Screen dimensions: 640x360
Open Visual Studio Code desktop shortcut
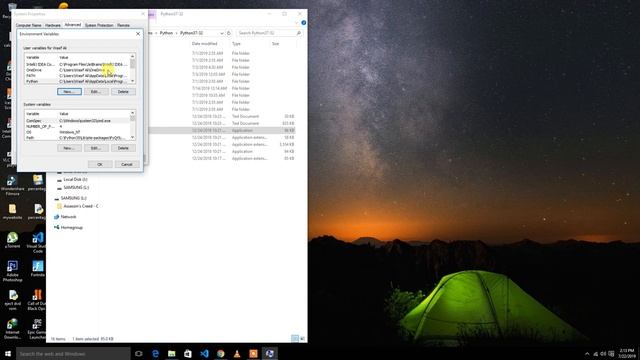[x=38, y=242]
